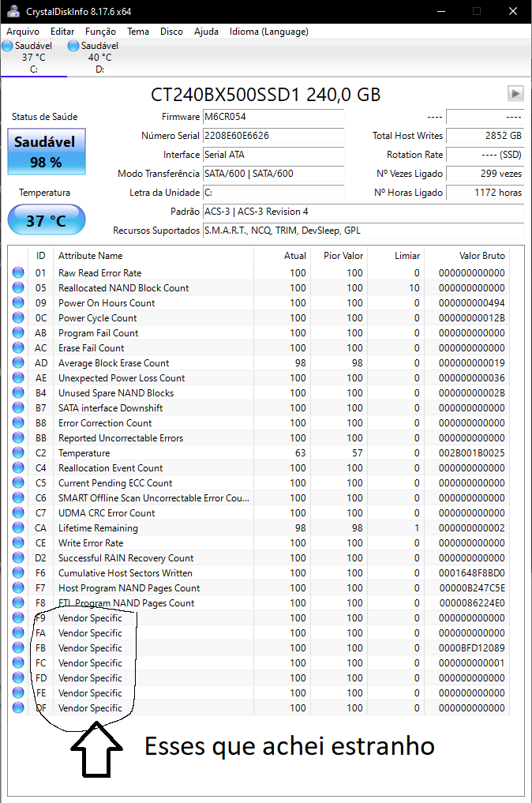Click the status orb for Write Error Rate

coord(18,542)
